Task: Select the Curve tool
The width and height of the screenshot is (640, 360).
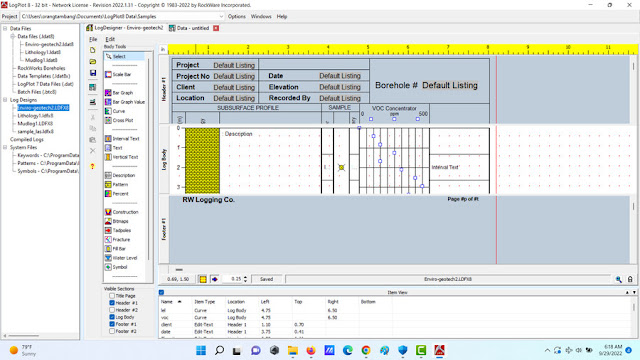Action: tap(115, 111)
